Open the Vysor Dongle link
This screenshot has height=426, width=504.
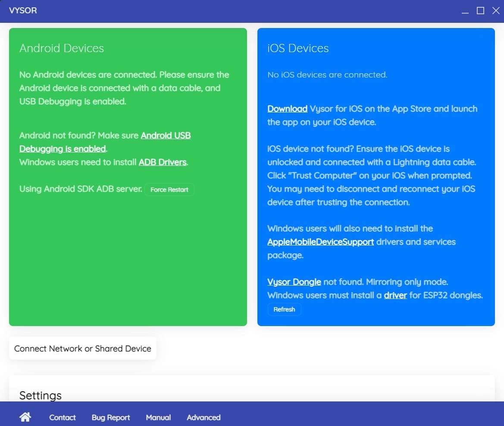point(294,282)
